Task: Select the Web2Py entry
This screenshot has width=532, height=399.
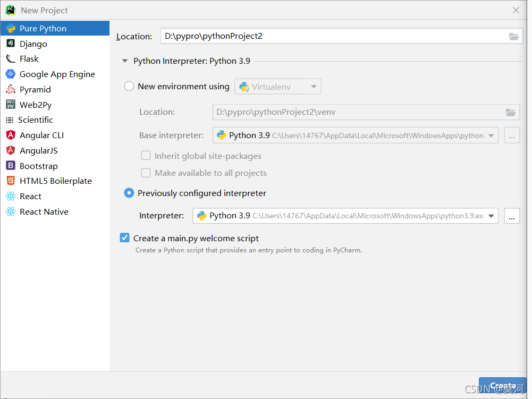Action: (55, 105)
